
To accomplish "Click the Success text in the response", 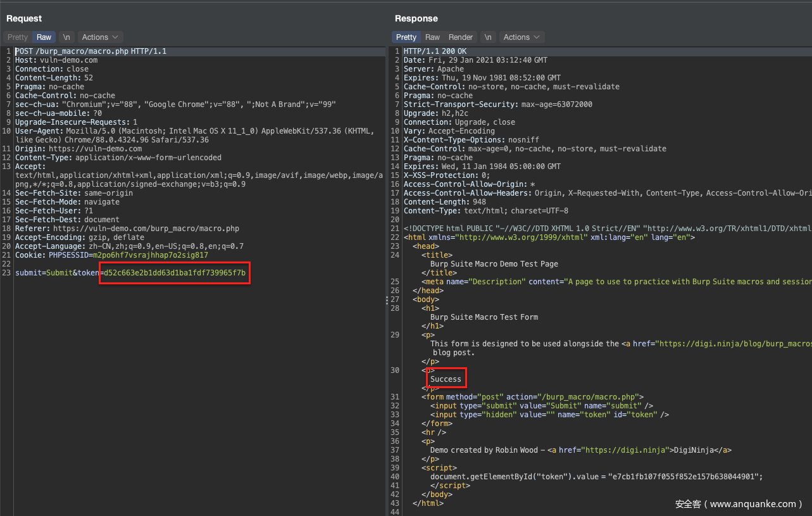I will click(x=446, y=379).
